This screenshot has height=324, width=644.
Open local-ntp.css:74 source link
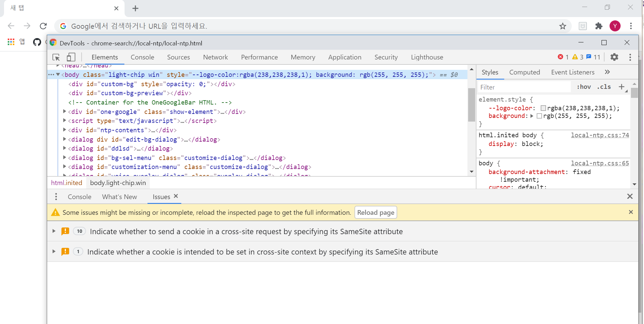[600, 135]
